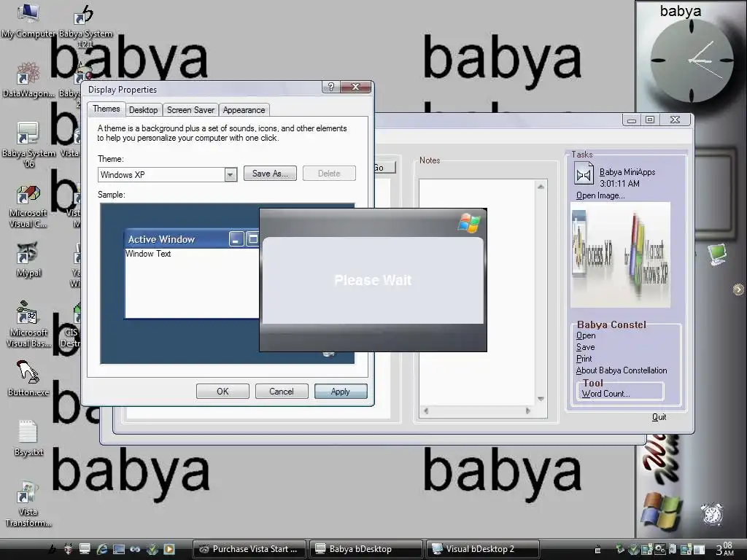The height and width of the screenshot is (560, 747).
Task: Launch the media player quick launch icon
Action: (x=169, y=549)
